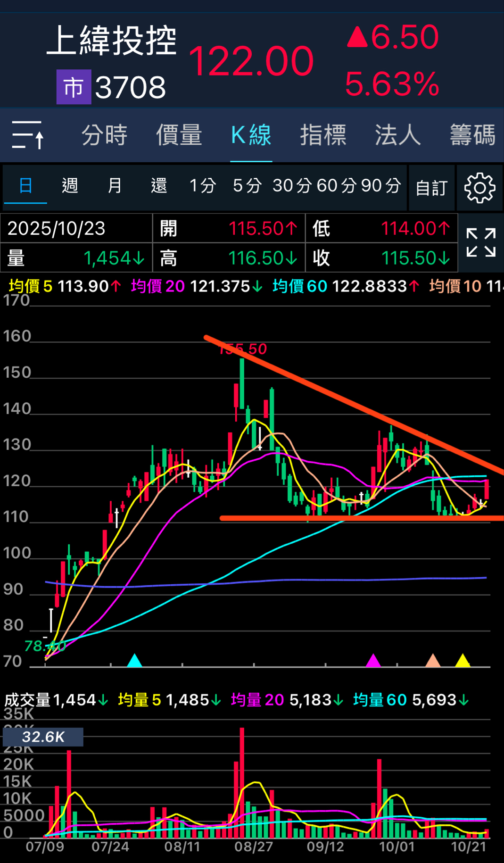Tap the purple 市 market badge
Image resolution: width=504 pixels, height=863 pixels.
[74, 87]
